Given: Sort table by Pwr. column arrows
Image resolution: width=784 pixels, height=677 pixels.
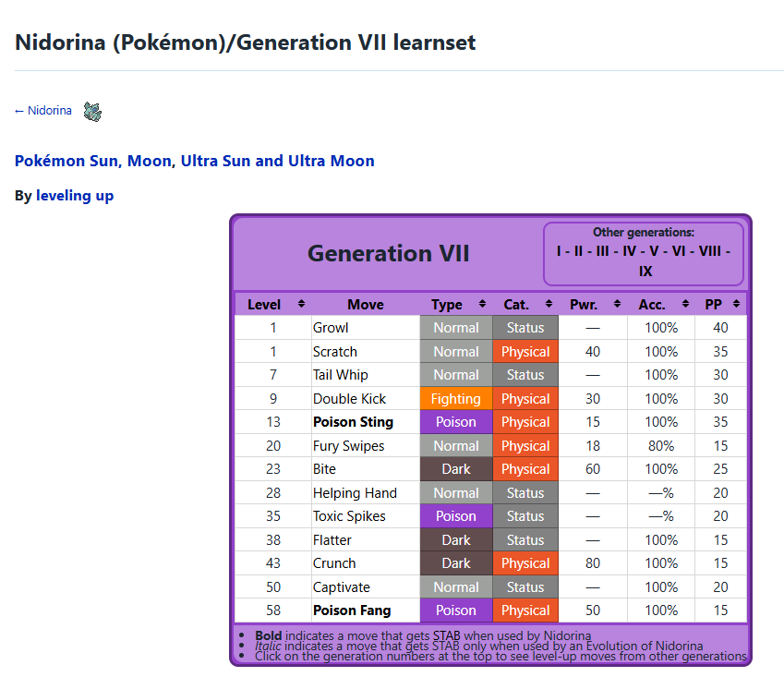Looking at the screenshot, I should [x=617, y=304].
